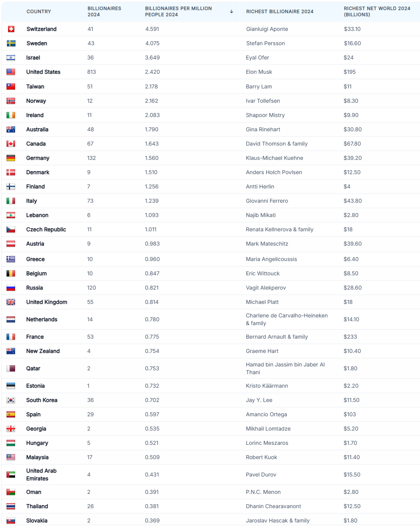The width and height of the screenshot is (420, 529).
Task: Select the New Zealand country name
Action: (x=43, y=351)
